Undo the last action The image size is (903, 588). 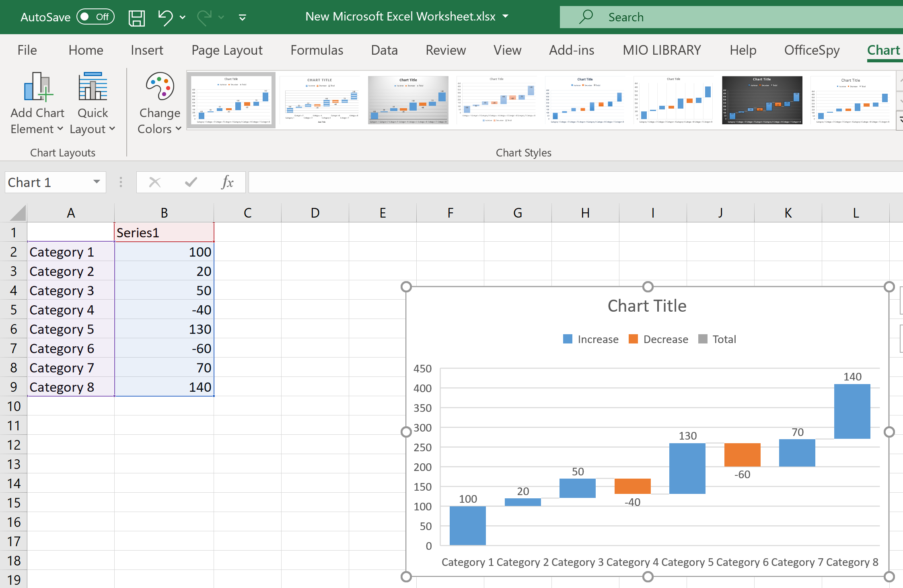(166, 17)
